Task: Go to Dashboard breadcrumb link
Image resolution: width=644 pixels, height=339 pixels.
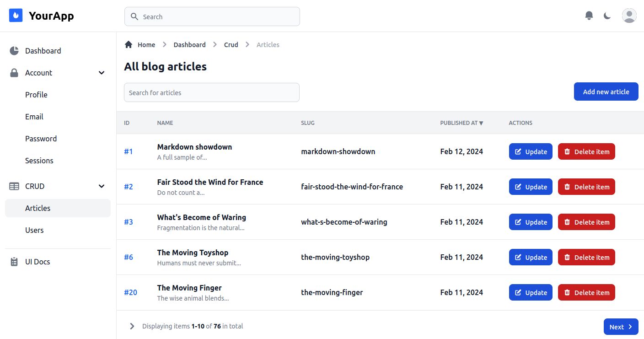Action: [x=189, y=44]
